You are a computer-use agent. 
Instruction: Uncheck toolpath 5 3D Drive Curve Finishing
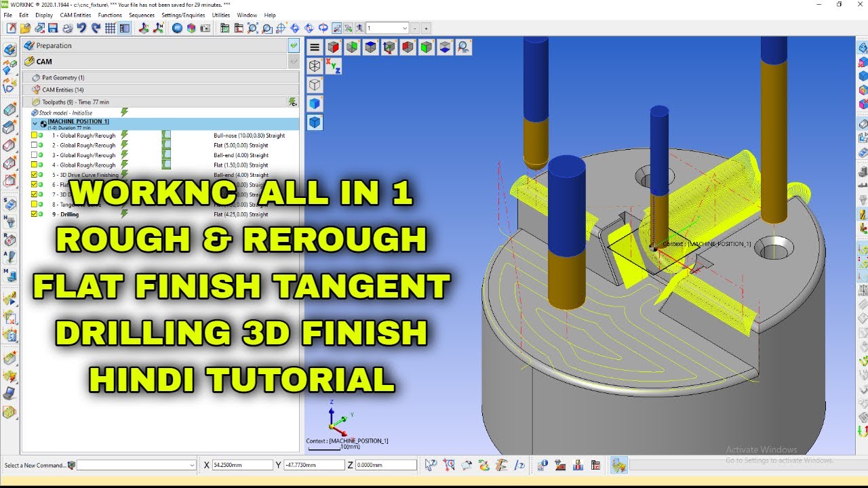(x=34, y=175)
